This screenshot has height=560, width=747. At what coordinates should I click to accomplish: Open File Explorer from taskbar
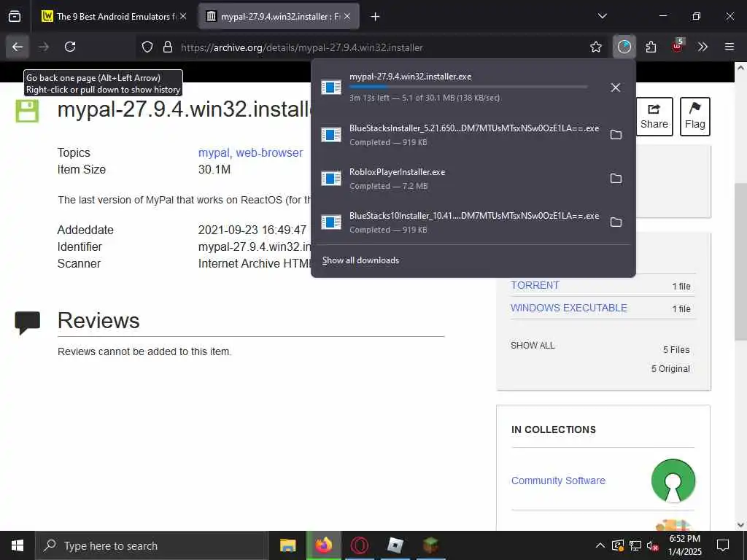point(287,545)
